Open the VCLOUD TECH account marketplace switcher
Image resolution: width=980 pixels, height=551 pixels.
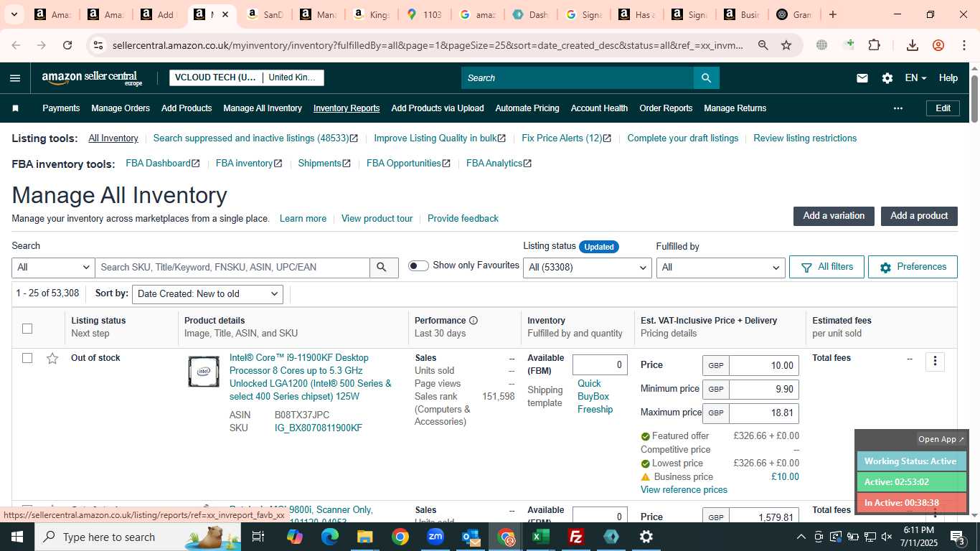247,77
